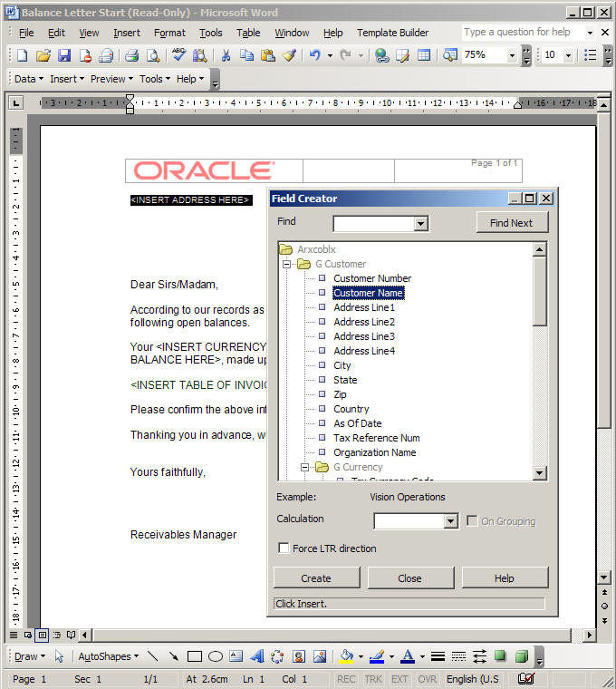Save the document with floppy icon

[x=64, y=55]
